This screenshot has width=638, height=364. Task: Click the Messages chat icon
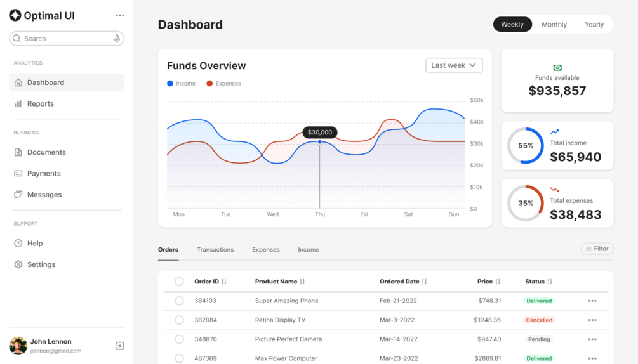point(18,195)
